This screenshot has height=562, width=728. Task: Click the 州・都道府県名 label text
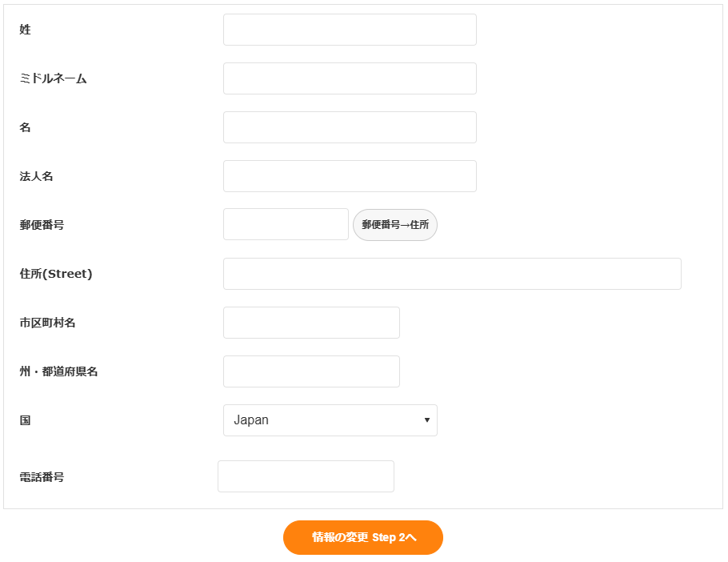coord(58,371)
